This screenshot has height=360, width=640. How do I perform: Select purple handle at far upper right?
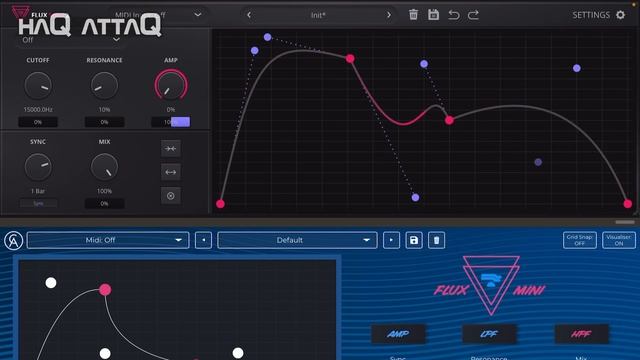(x=577, y=68)
